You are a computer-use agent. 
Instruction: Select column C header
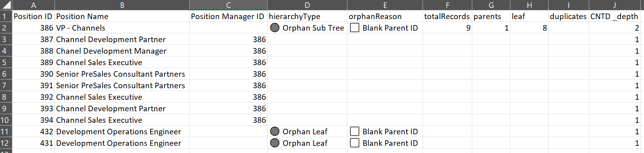point(228,5)
